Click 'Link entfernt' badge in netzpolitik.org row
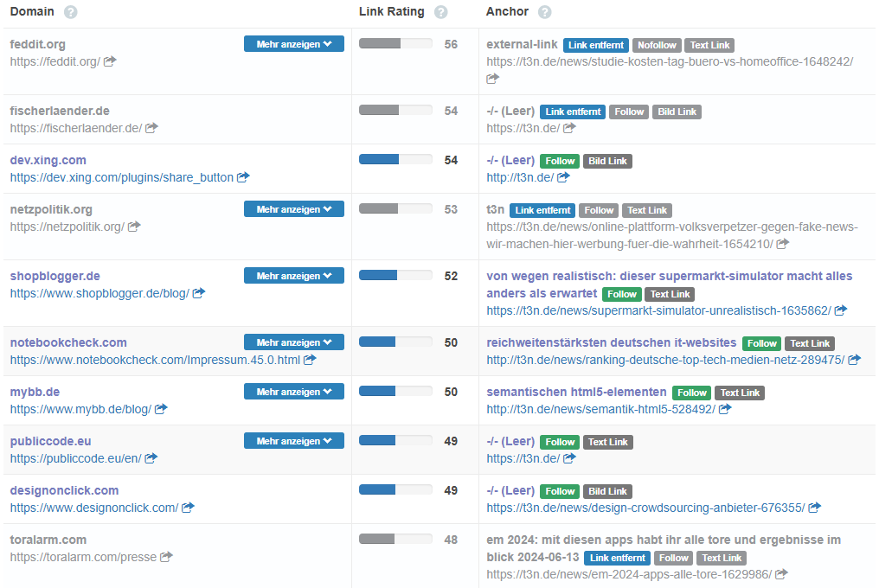The image size is (879, 588). point(542,210)
